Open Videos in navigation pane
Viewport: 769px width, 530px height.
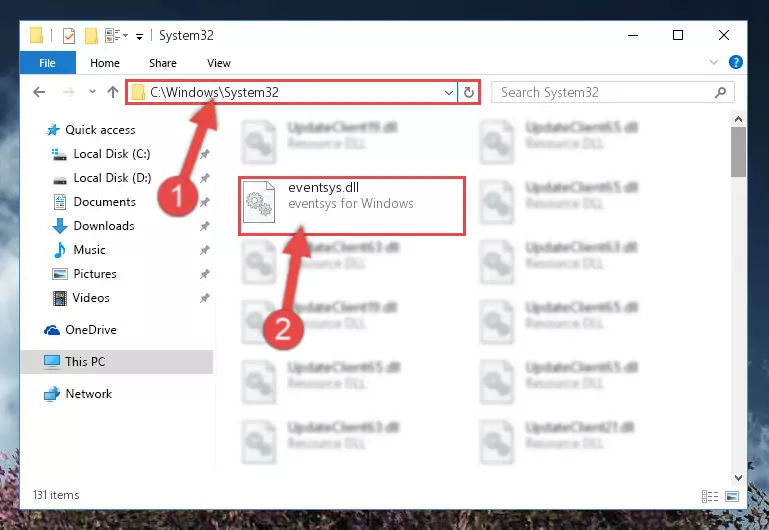(x=91, y=298)
